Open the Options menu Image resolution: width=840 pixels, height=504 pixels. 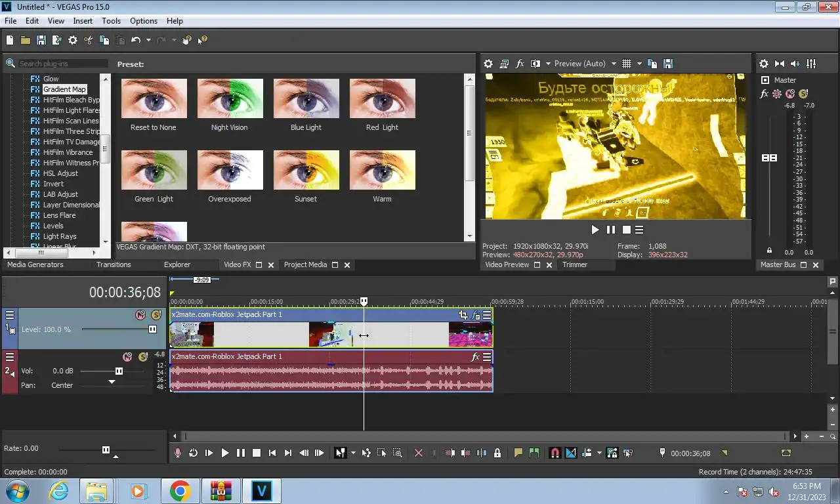point(144,21)
